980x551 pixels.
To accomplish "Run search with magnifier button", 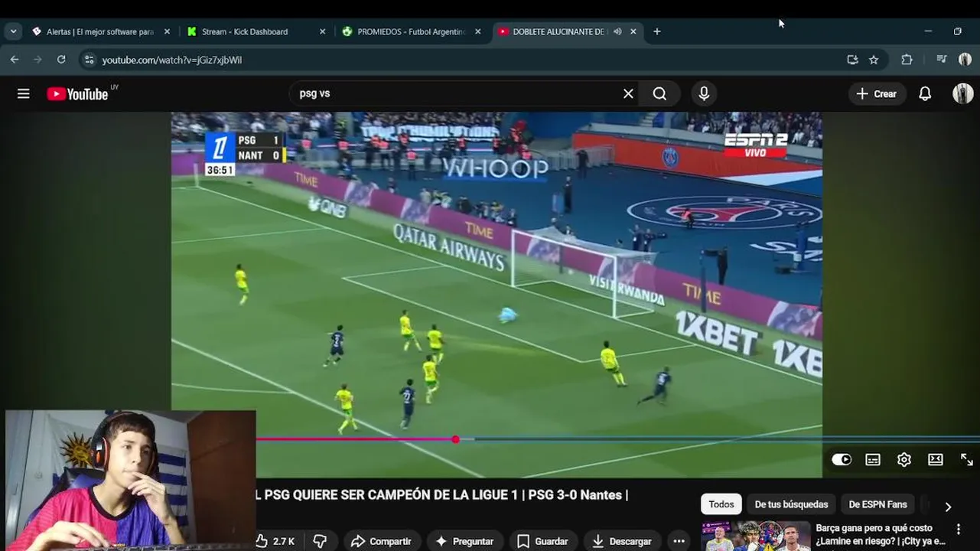I will (659, 93).
